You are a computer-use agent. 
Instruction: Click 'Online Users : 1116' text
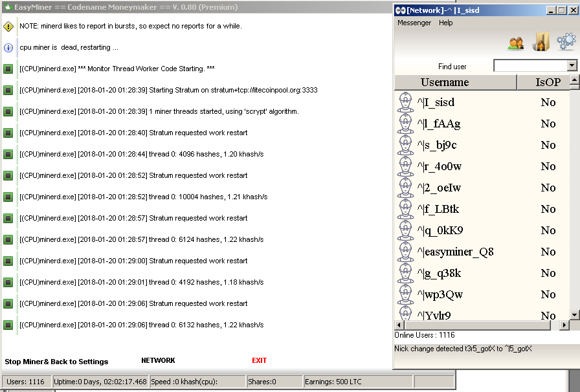(x=424, y=335)
